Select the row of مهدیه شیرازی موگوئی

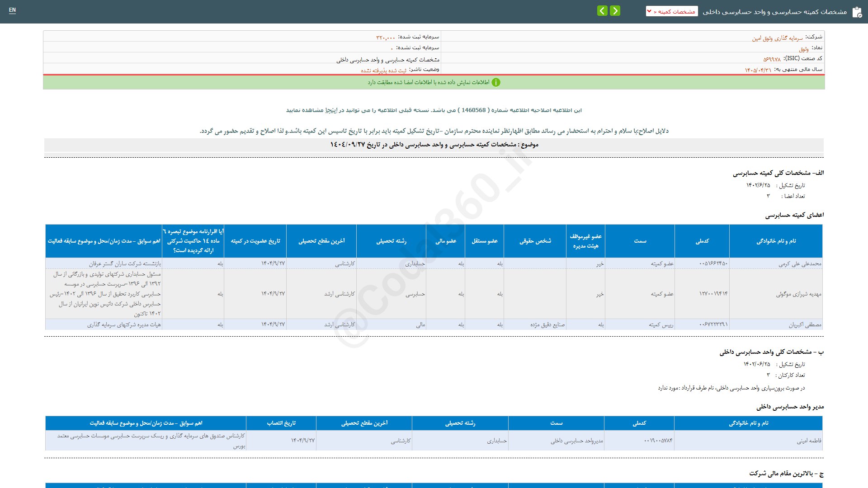(798, 294)
